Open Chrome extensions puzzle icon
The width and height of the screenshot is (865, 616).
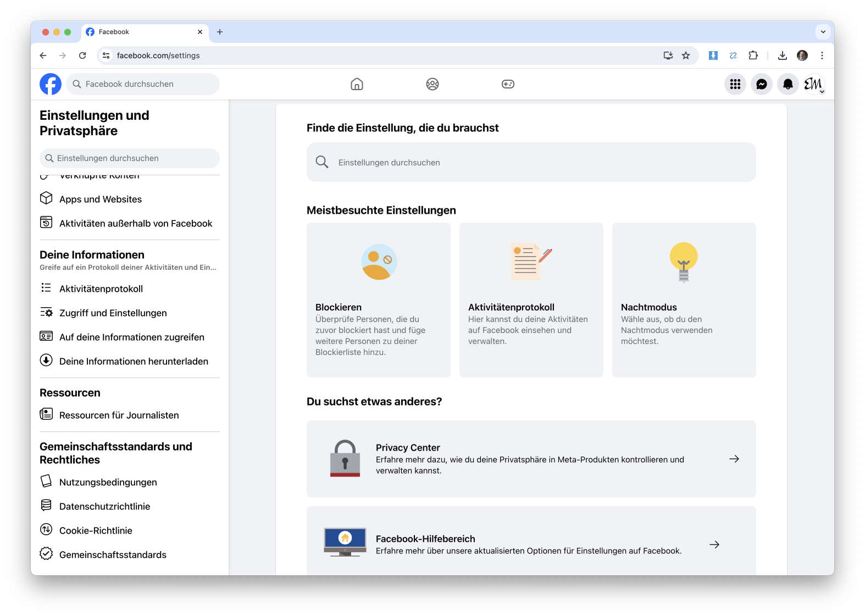pos(753,56)
